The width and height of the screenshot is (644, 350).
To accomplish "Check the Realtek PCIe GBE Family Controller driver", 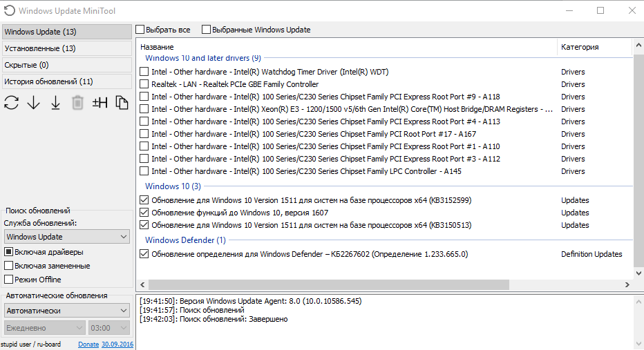I will click(144, 84).
